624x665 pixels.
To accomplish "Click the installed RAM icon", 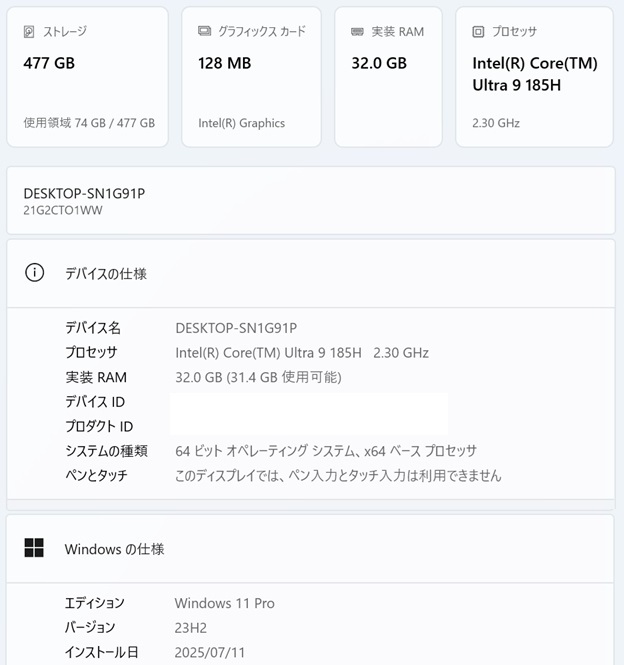I will (357, 32).
